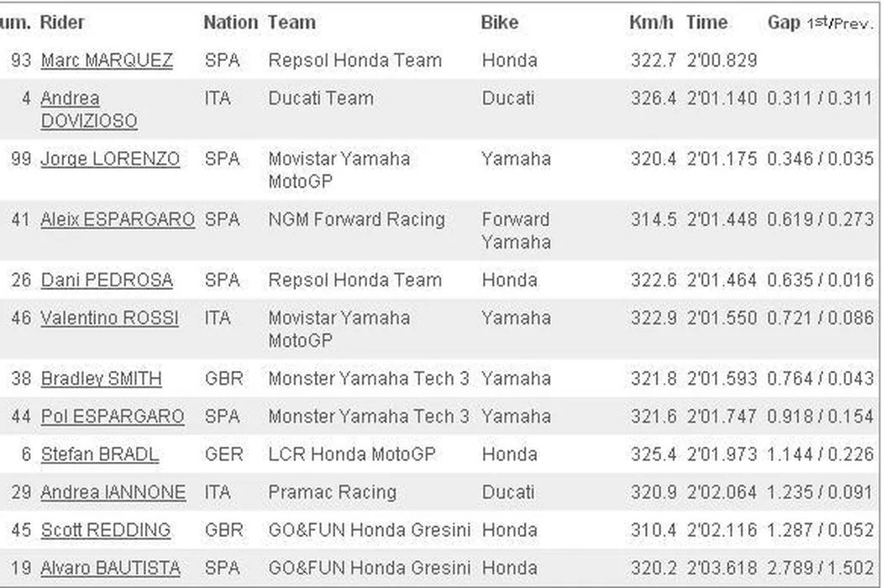882x588 pixels.
Task: Open Scott REDDING rider page
Action: [105, 530]
